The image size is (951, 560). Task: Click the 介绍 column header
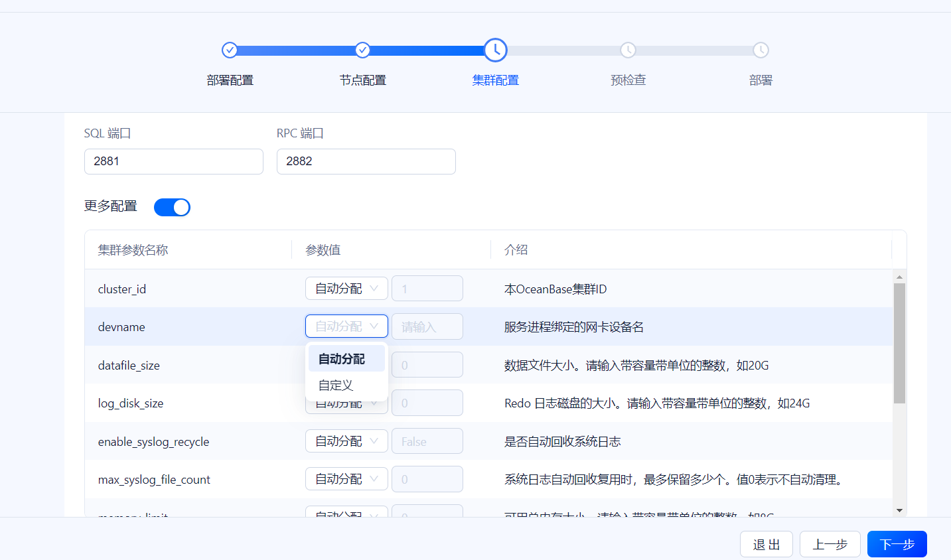coord(516,250)
